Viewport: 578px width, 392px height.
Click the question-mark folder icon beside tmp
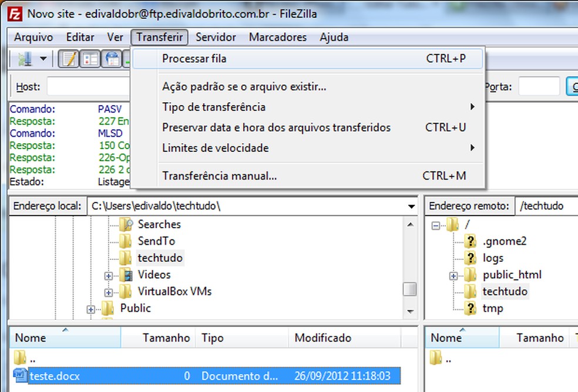click(471, 308)
